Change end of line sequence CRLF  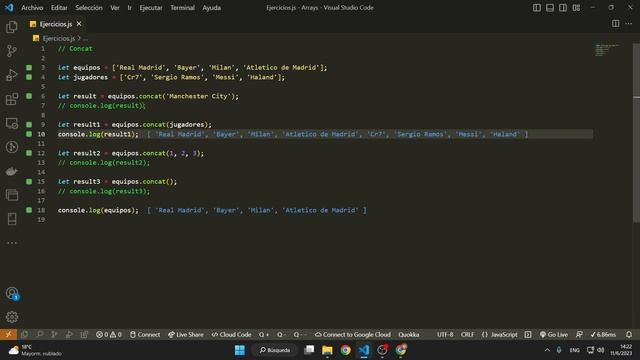click(467, 334)
